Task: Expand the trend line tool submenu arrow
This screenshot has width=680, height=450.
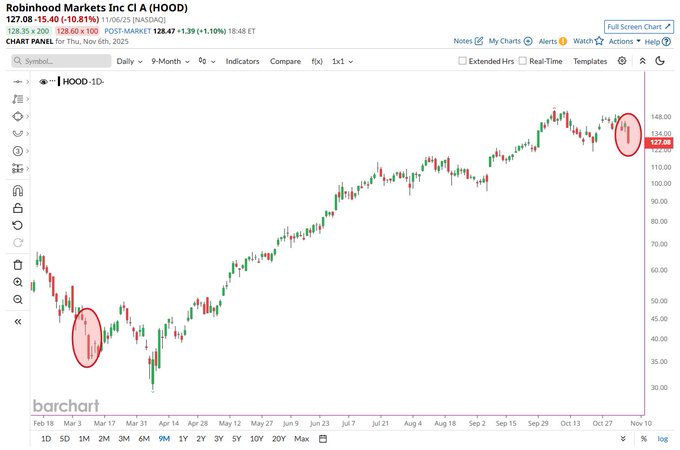Action: [27, 99]
